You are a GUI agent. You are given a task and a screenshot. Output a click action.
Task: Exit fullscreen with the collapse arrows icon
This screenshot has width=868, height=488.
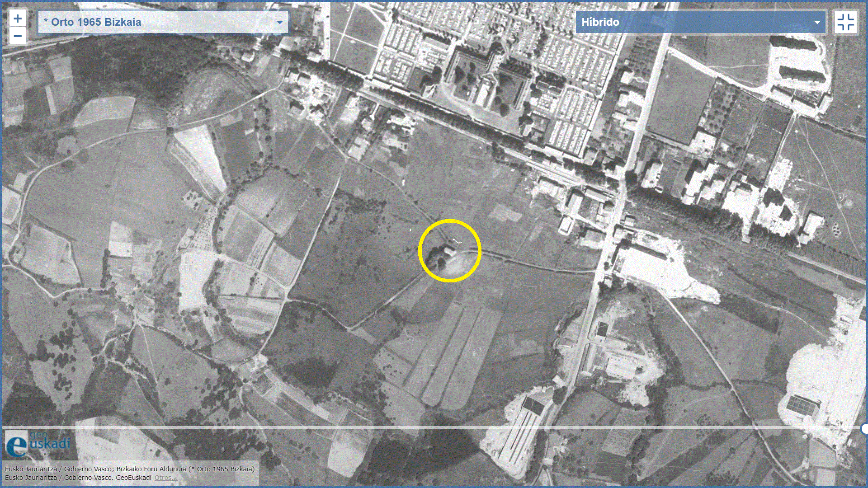pos(845,22)
